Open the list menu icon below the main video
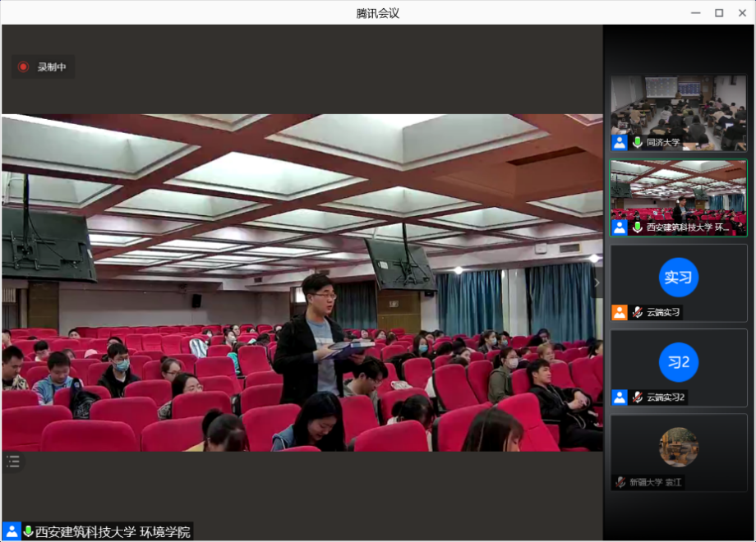 13,462
